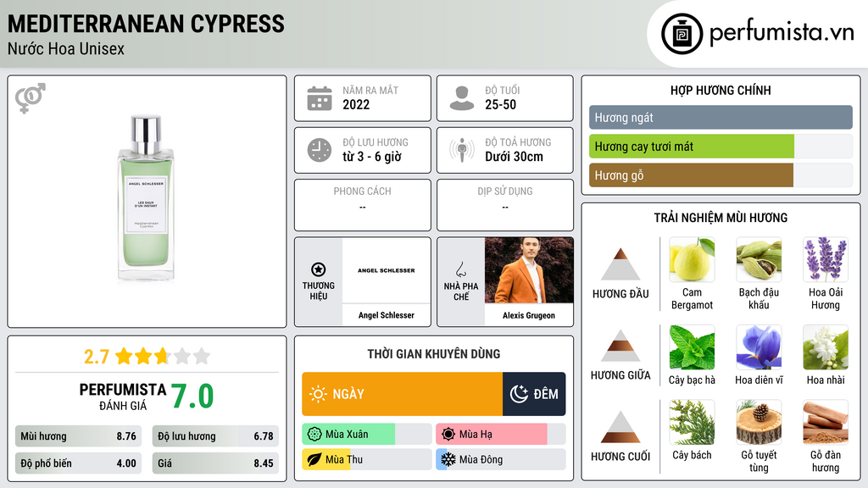Screen dimensions: 868x488
Task: Click the Thời gian khuyên dùng heading
Action: point(434,353)
